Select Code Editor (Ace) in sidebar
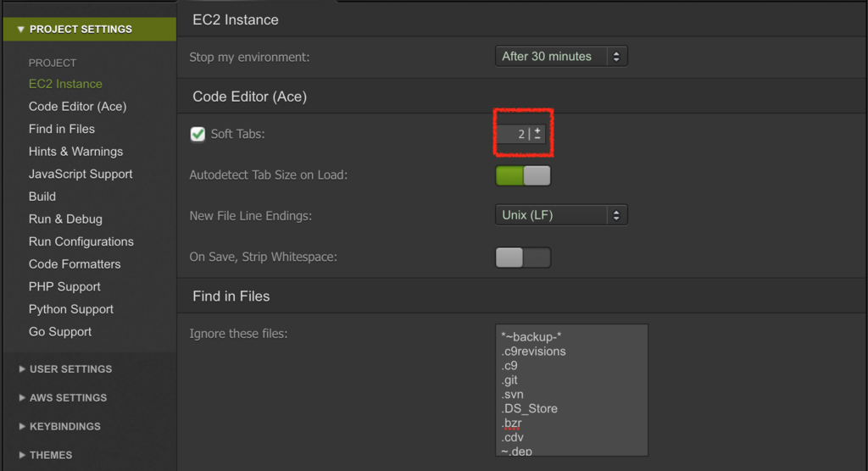This screenshot has height=471, width=868. click(x=77, y=106)
